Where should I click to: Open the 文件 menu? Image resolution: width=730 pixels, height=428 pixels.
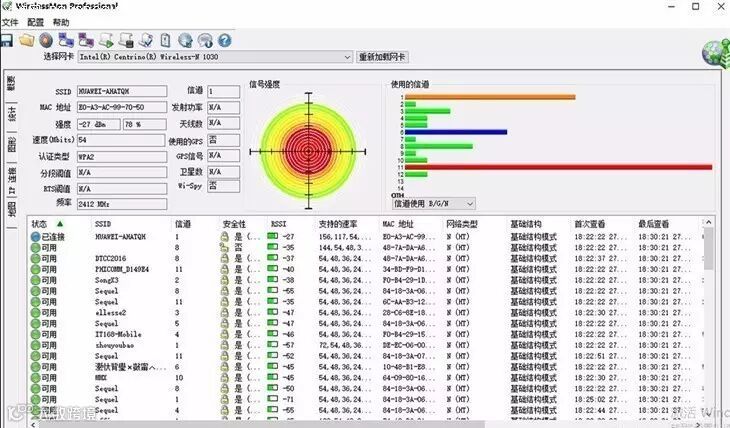(10, 22)
